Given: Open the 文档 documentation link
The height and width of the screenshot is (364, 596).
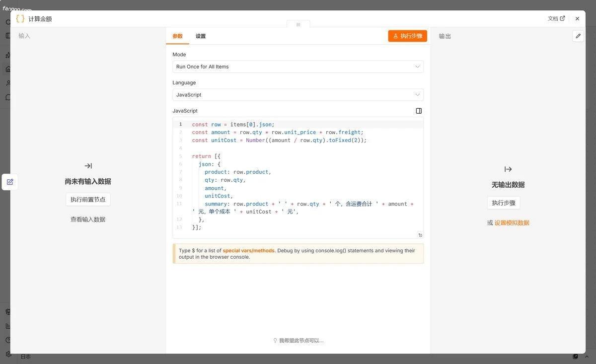Looking at the screenshot, I should click(556, 18).
